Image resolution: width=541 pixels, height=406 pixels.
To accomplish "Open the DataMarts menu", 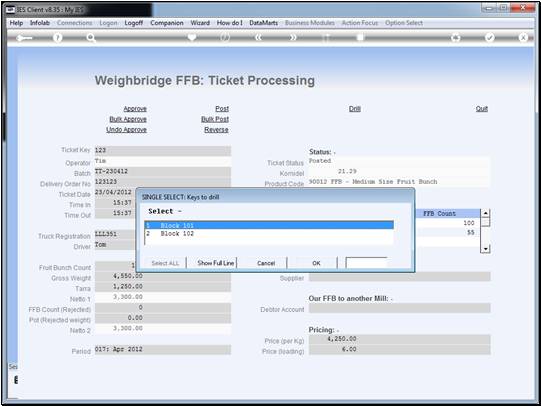I will click(263, 23).
